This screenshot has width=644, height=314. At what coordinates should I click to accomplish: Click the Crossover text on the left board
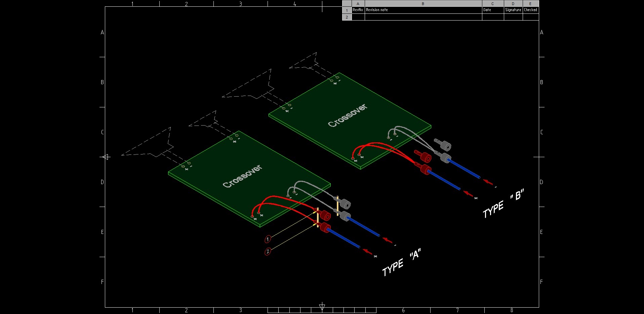point(242,176)
